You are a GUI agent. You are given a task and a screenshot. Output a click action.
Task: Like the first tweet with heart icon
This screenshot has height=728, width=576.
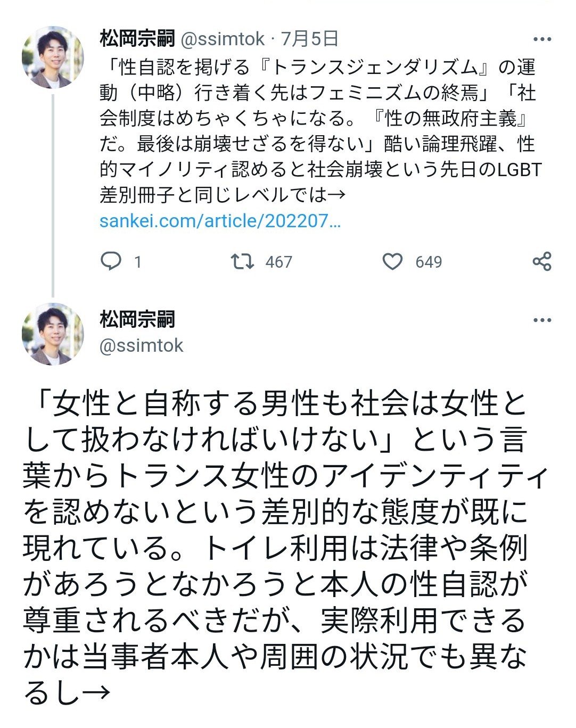pyautogui.click(x=393, y=261)
